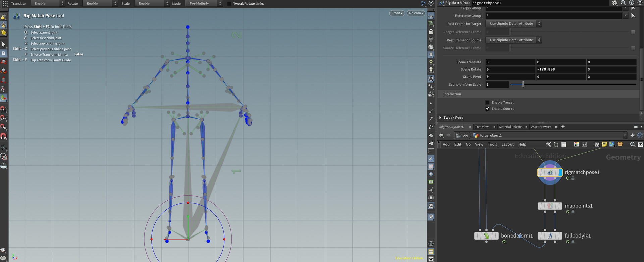Open the Scale Enable dropdown
This screenshot has height=262, width=644.
coord(152,3)
